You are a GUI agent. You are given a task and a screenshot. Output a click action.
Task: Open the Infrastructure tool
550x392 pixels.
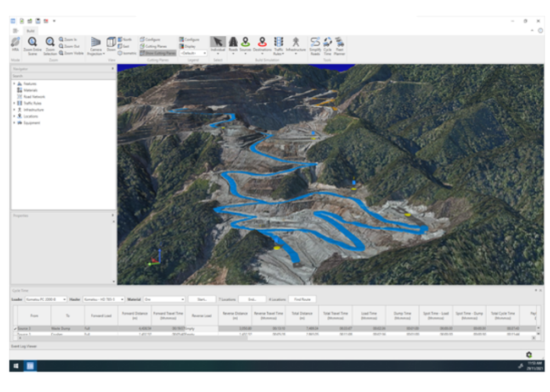tap(296, 45)
